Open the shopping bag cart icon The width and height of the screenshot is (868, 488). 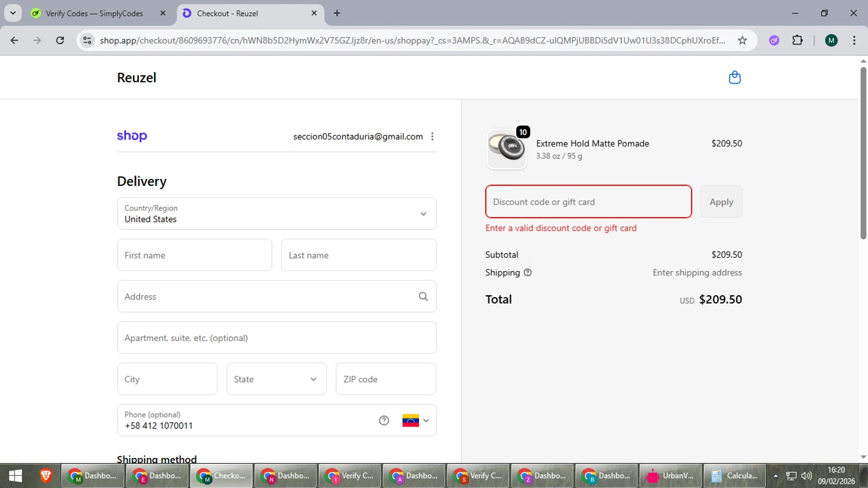pos(734,78)
